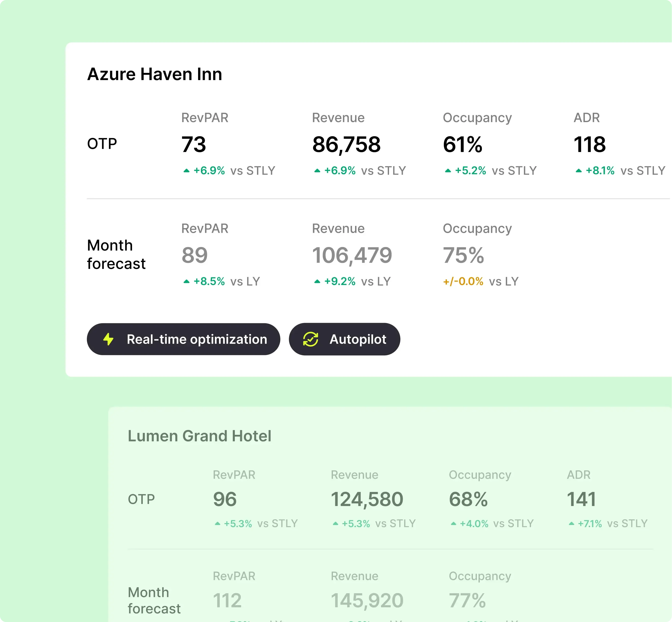Click the Azure Haven Month forecast row label
Viewport: 672px width, 622px height.
click(x=116, y=254)
